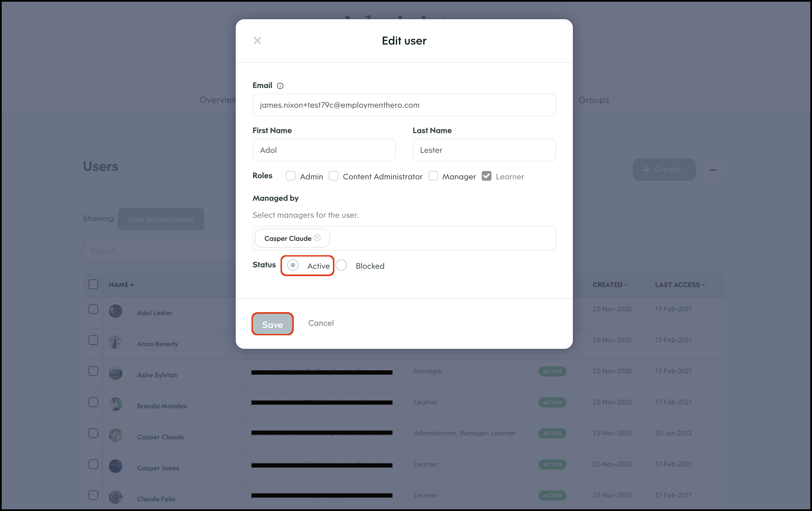The image size is (812, 511).
Task: Sort by the NAME column
Action: click(x=121, y=285)
